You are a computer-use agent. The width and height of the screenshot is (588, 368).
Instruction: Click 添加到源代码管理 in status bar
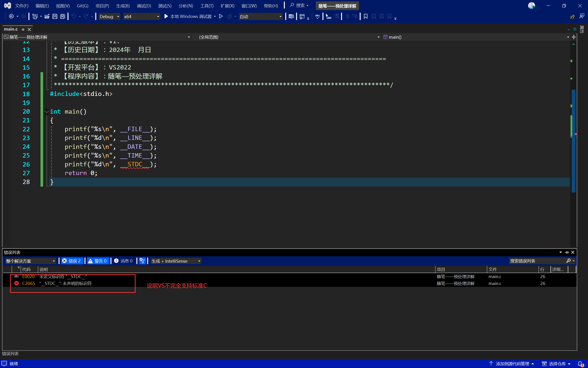[x=512, y=364]
